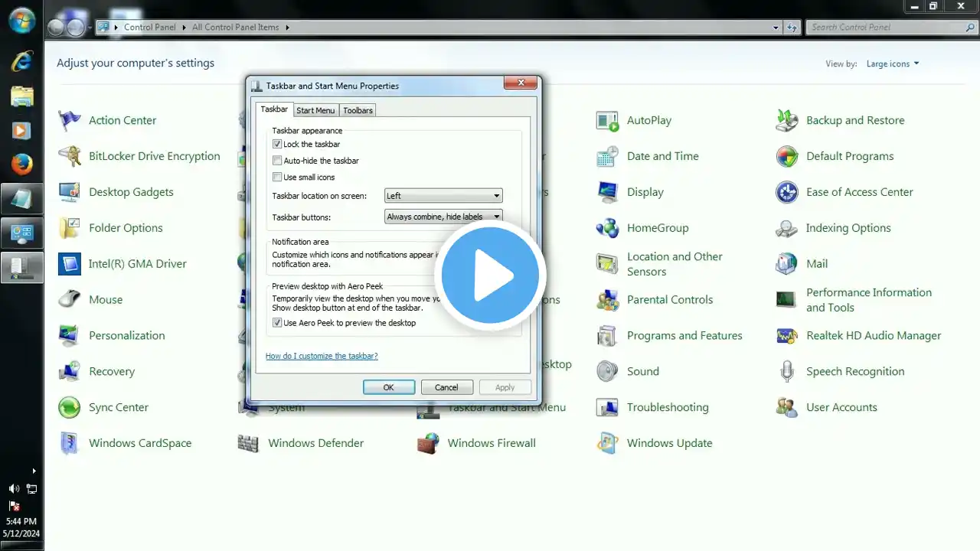Image resolution: width=980 pixels, height=551 pixels.
Task: Open the Action Center flag icon in Control Panel
Action: [x=70, y=120]
